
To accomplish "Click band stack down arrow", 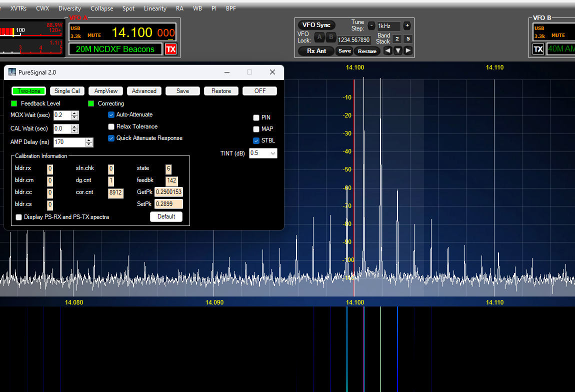I will click(398, 50).
